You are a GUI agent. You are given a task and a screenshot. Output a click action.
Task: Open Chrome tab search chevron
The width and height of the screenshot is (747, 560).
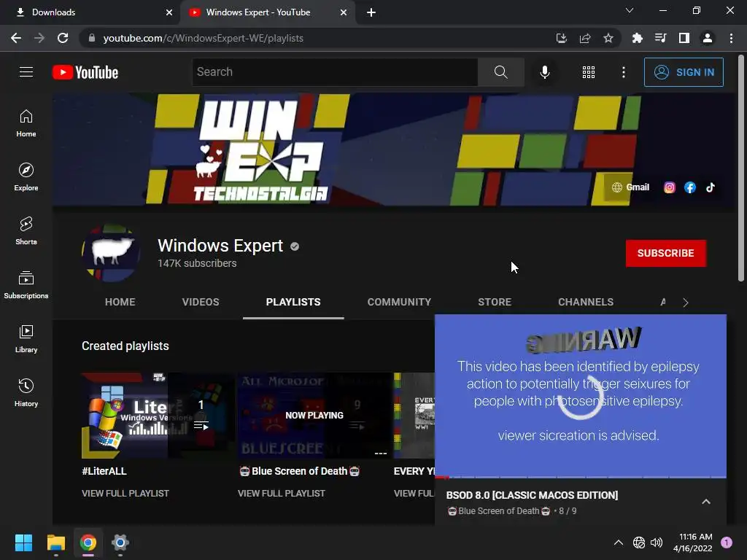click(x=630, y=10)
